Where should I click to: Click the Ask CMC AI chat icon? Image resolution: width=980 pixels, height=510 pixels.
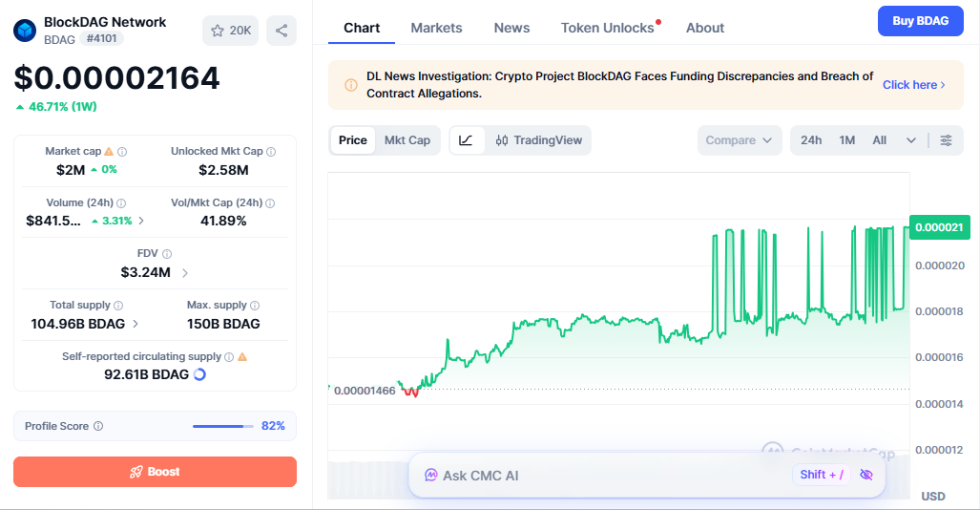coord(430,475)
